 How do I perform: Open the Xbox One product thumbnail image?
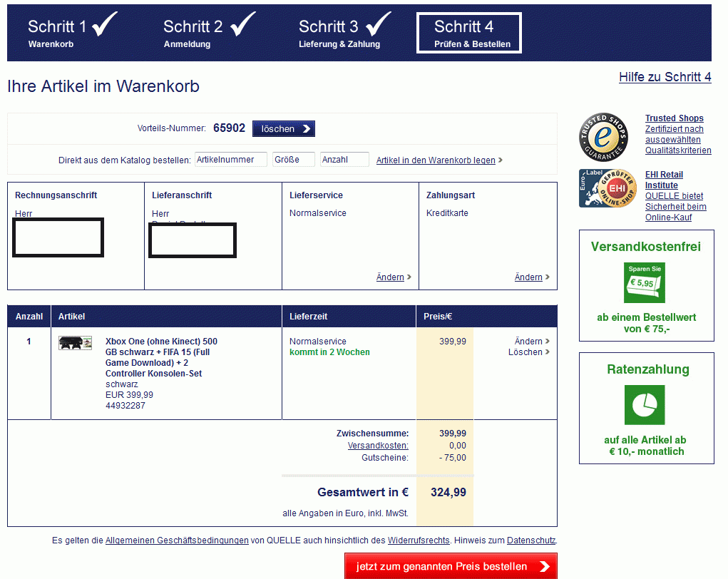75,343
